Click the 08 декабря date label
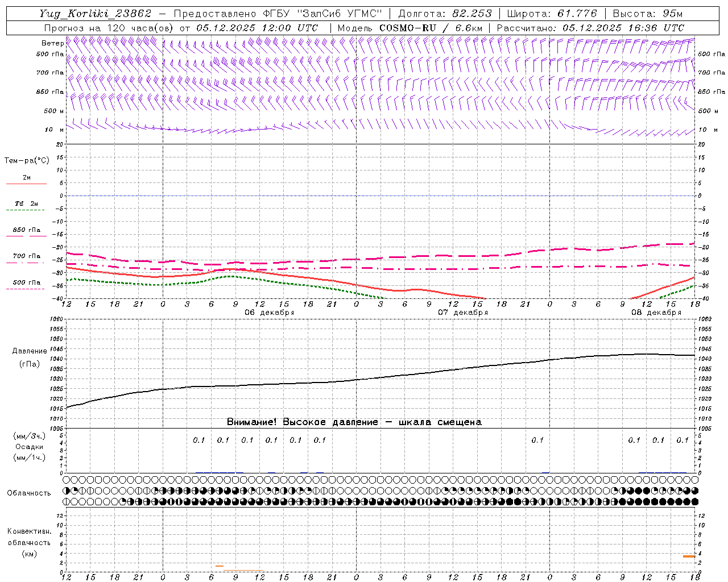This screenshot has width=728, height=582. [656, 313]
